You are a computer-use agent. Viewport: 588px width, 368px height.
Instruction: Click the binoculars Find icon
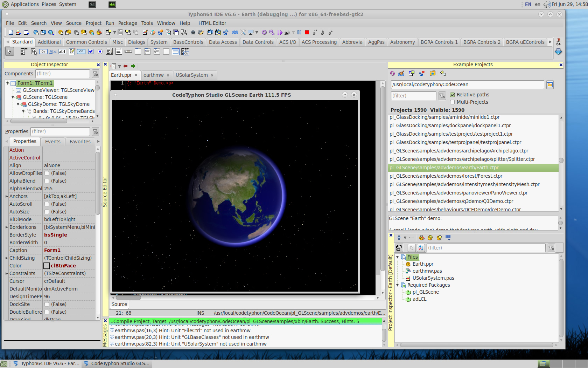point(193,32)
